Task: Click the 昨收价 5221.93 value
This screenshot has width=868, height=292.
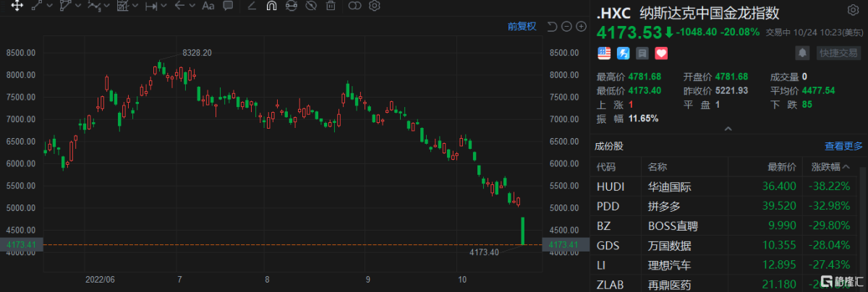Action: (x=731, y=90)
